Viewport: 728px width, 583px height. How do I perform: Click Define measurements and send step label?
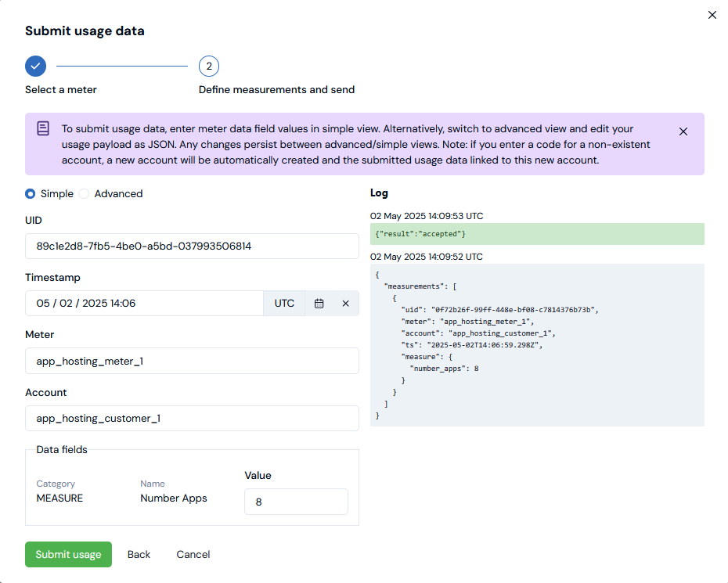[x=276, y=90]
